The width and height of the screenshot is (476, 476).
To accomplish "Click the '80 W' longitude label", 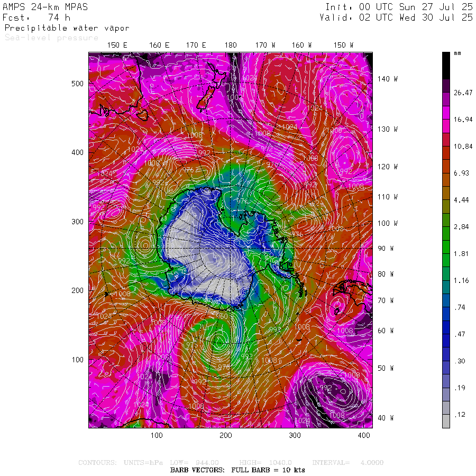I will tap(386, 274).
